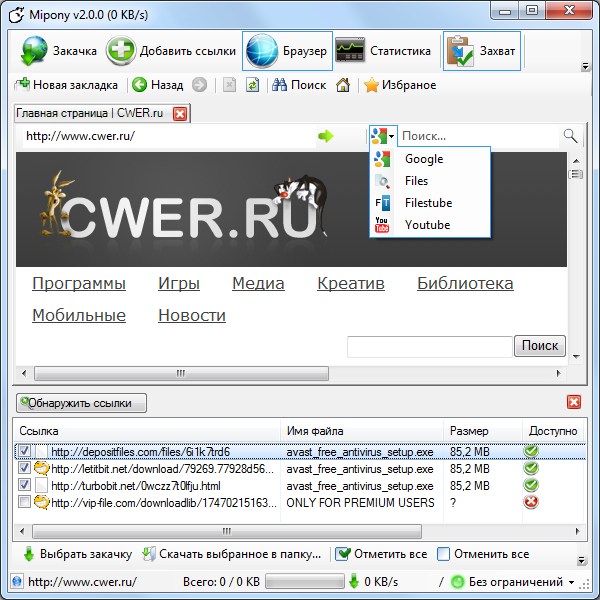Select Youtube from search engine menu
The image size is (600, 600).
click(427, 225)
